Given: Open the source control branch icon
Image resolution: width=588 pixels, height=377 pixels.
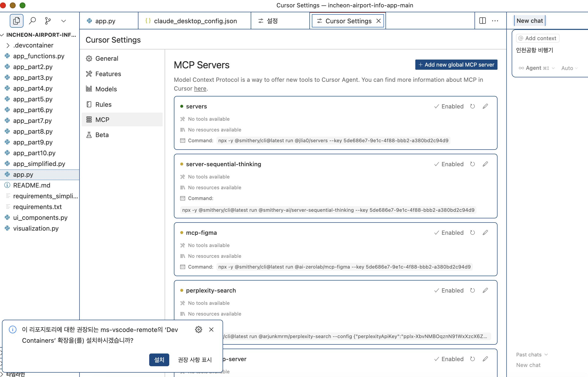Looking at the screenshot, I should (48, 21).
